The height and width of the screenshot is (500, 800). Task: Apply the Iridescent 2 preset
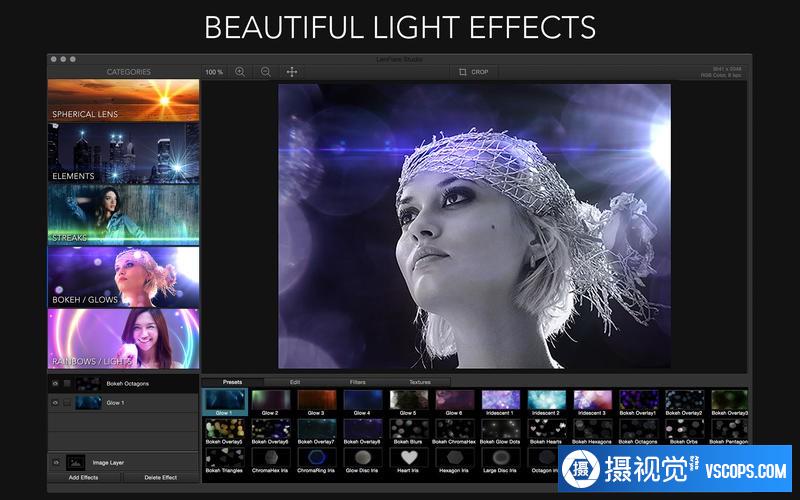[546, 402]
